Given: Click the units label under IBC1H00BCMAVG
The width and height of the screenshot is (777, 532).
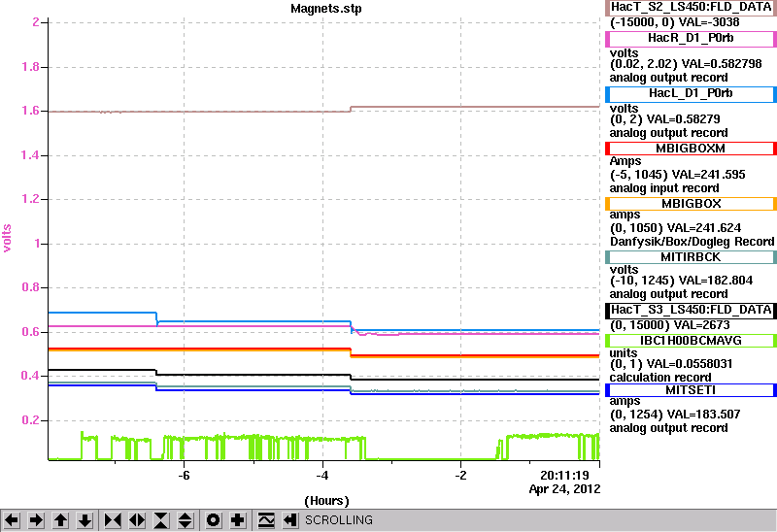Looking at the screenshot, I should pyautogui.click(x=624, y=353).
